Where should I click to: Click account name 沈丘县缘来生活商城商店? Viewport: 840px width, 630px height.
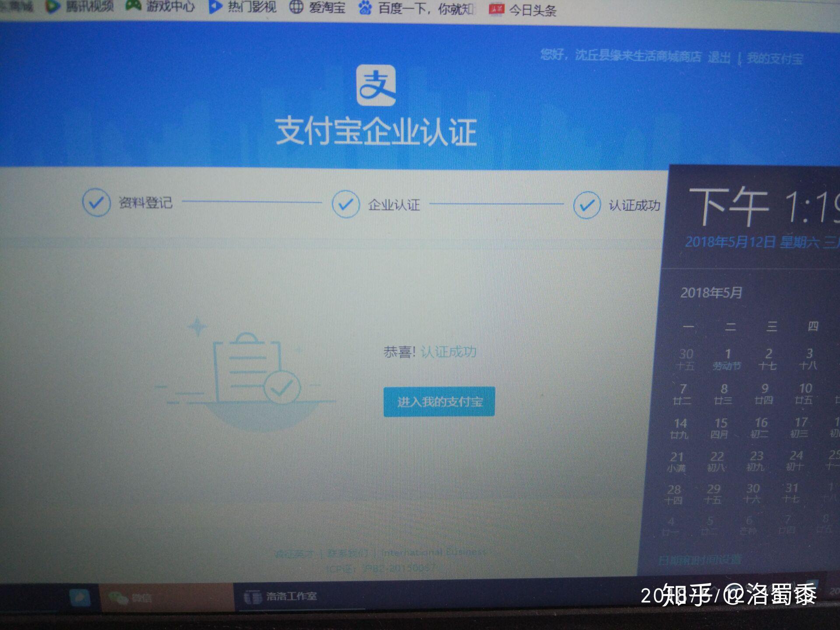tap(638, 56)
